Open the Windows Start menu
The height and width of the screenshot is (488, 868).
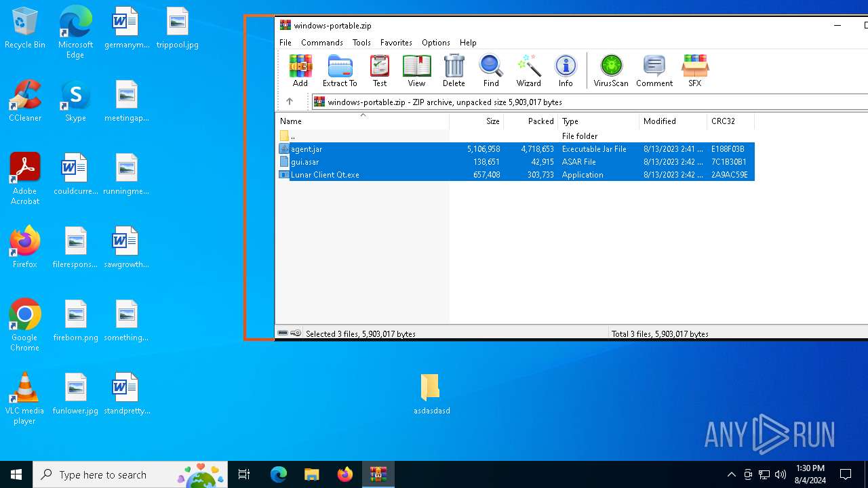click(x=16, y=474)
